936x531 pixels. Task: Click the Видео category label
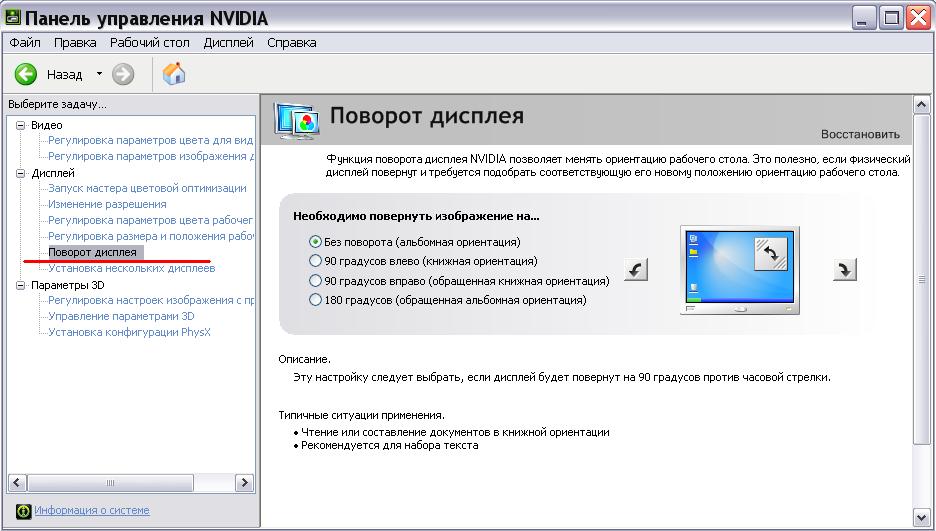(x=47, y=125)
